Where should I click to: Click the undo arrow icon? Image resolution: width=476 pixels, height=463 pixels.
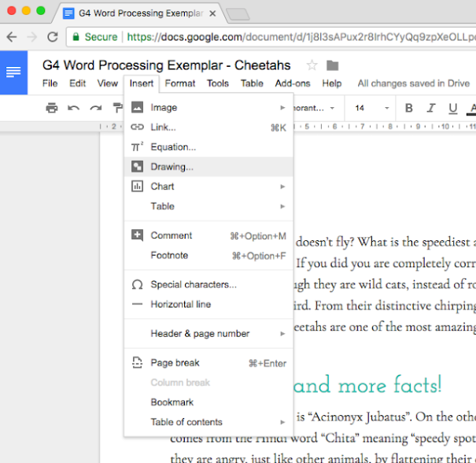(74, 108)
